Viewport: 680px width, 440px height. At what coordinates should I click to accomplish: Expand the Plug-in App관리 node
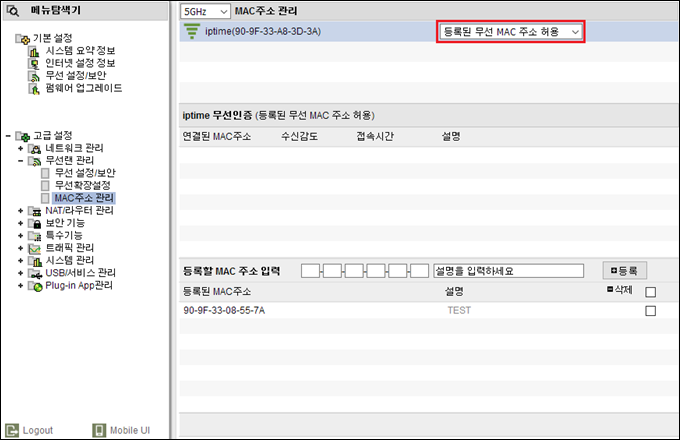[x=20, y=286]
